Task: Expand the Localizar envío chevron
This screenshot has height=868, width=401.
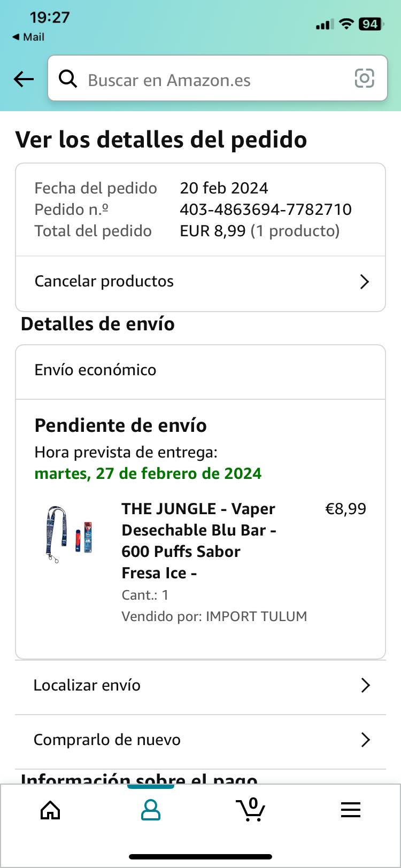Action: coord(365,685)
